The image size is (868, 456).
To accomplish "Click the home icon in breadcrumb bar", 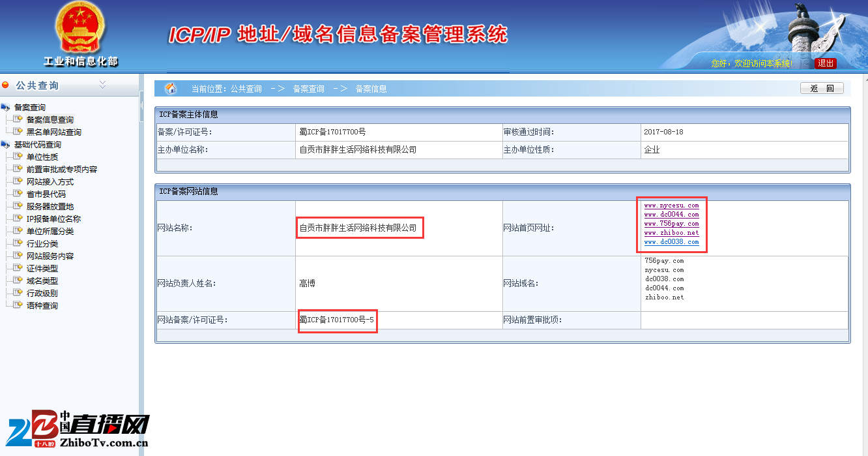I will coord(171,89).
